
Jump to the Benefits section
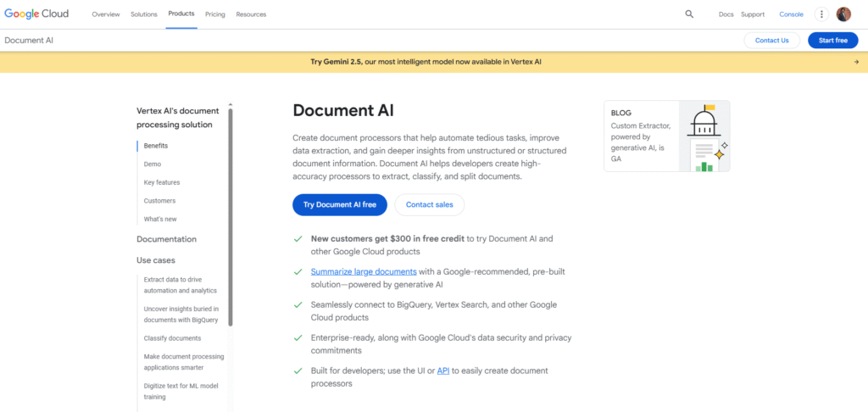tap(156, 146)
